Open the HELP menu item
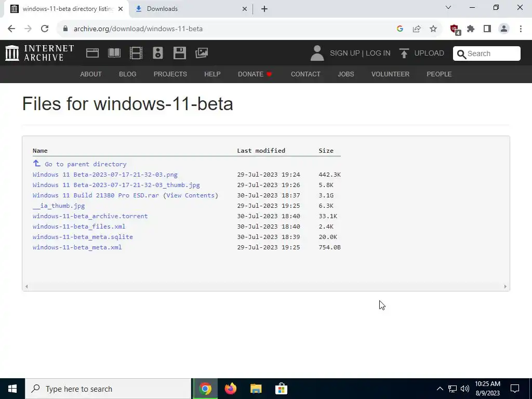 [212, 74]
